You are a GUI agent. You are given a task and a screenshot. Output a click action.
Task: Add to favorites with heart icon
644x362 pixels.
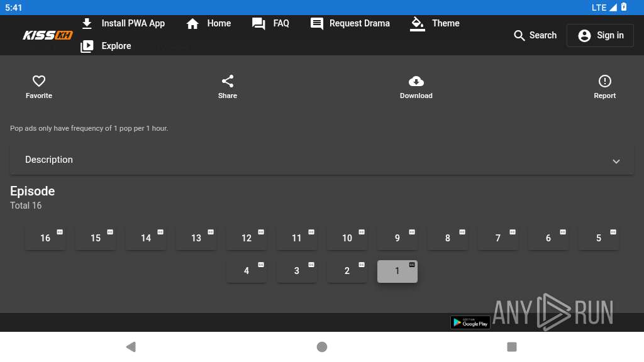[39, 81]
